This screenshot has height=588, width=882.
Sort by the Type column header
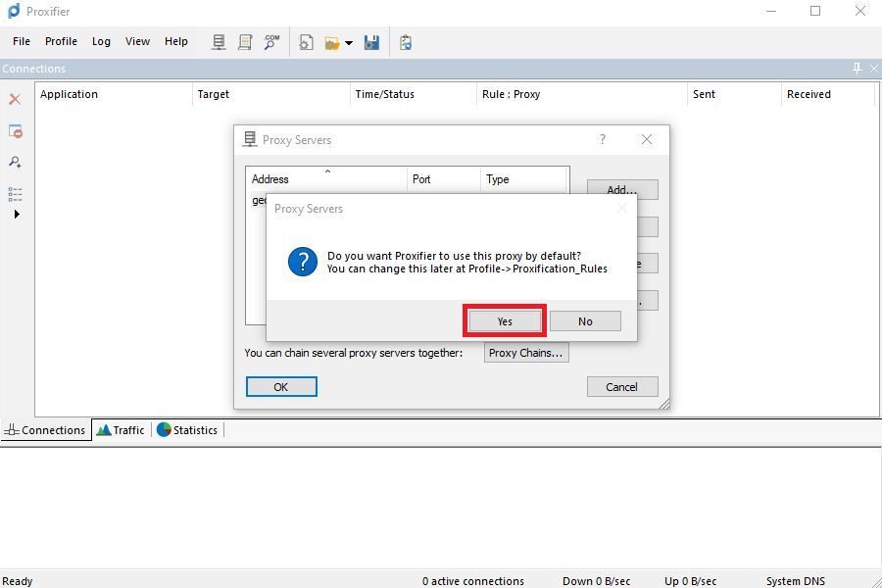pyautogui.click(x=523, y=179)
